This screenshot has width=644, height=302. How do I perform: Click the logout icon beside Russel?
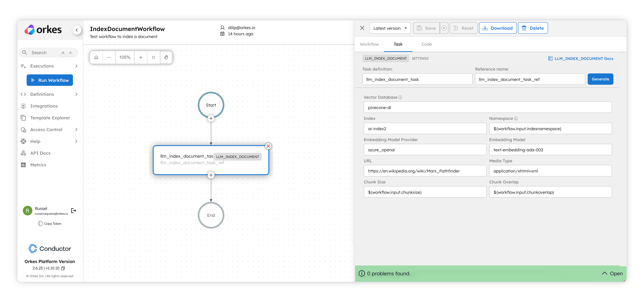(x=73, y=211)
